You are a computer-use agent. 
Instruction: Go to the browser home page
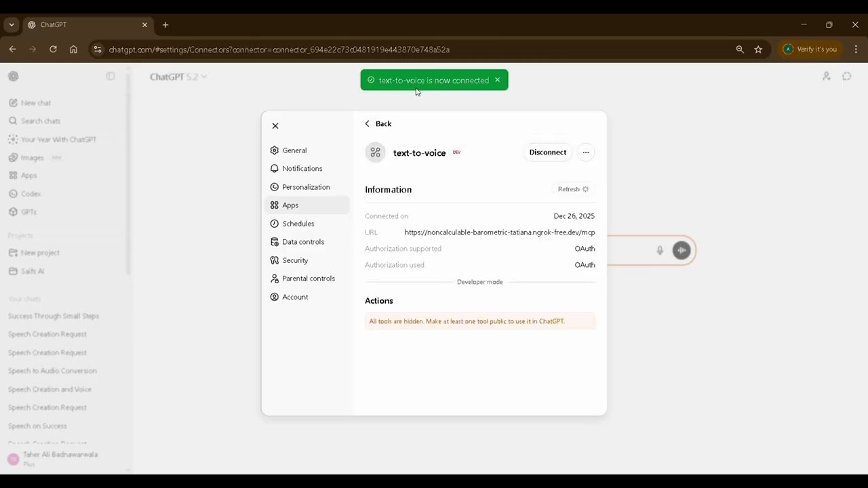pos(73,49)
